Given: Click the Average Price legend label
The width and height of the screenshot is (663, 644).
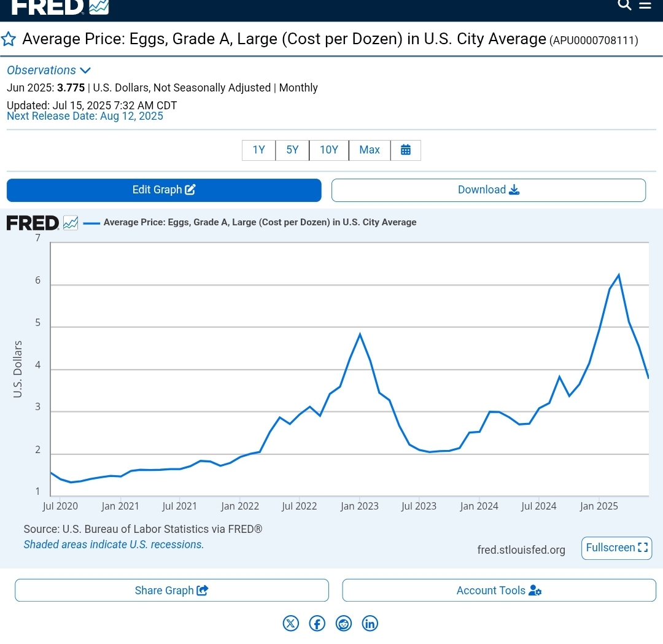Looking at the screenshot, I should (x=260, y=222).
